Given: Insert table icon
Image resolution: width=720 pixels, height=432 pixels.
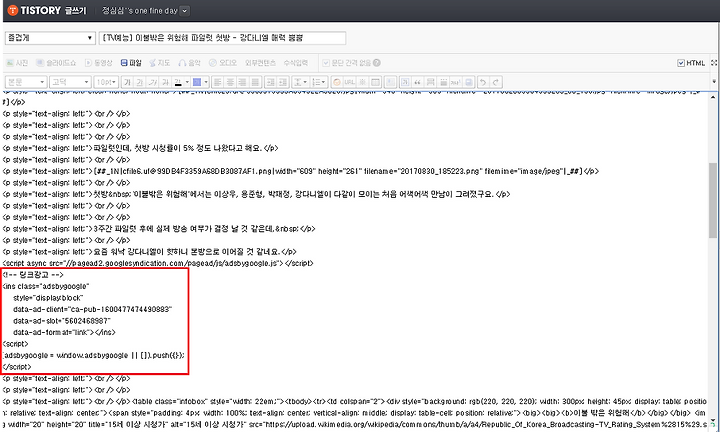Looking at the screenshot, I should 376,82.
